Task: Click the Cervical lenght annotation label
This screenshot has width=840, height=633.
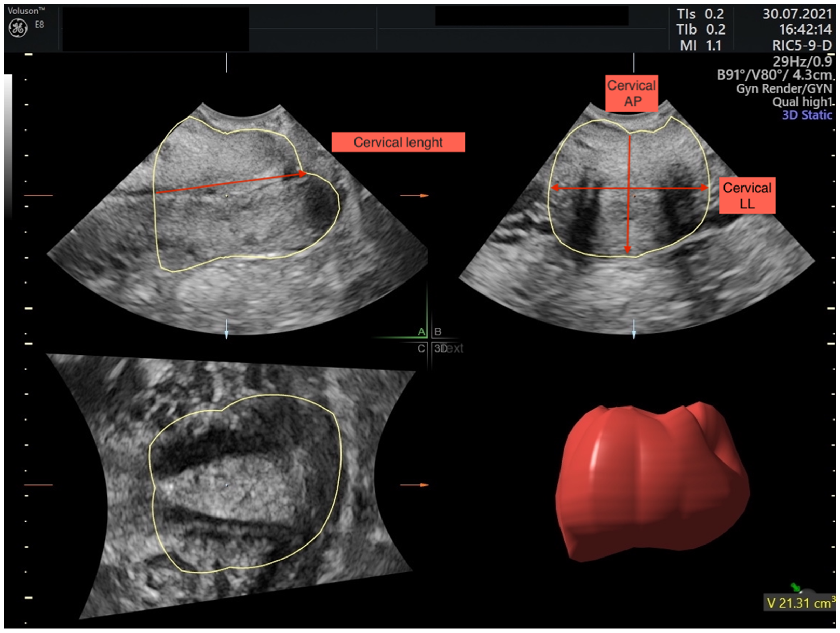Action: [x=398, y=142]
